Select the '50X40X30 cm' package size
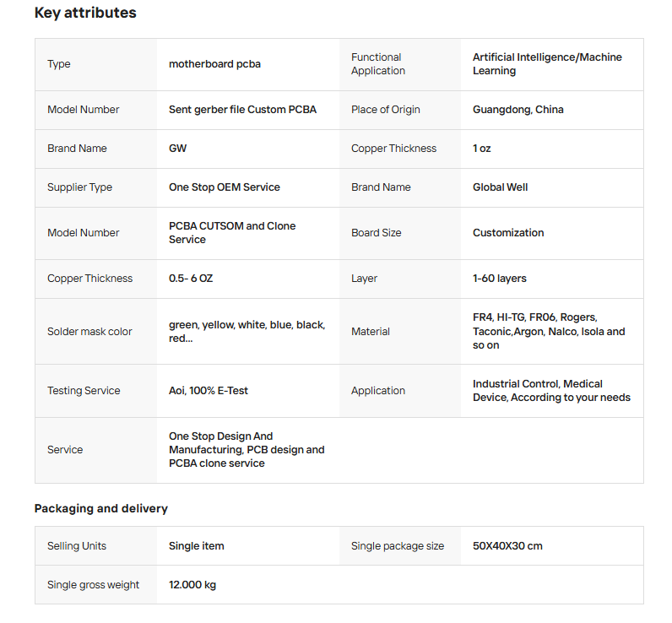This screenshot has width=672, height=623. click(507, 546)
